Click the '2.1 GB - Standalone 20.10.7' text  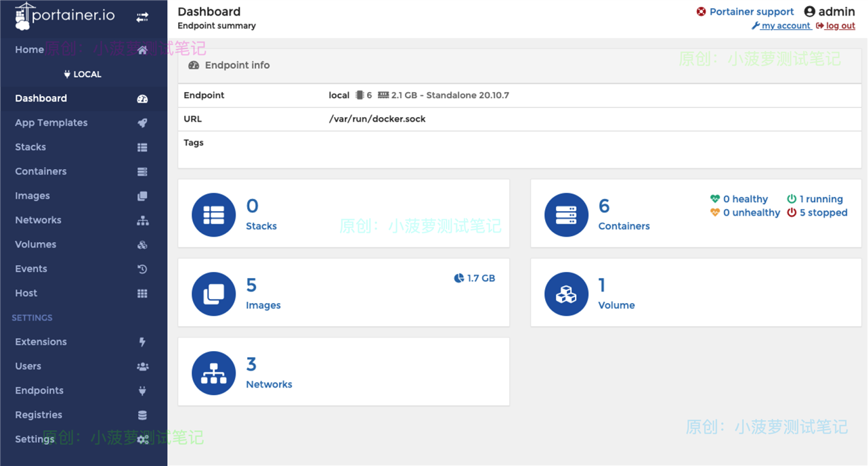[450, 95]
